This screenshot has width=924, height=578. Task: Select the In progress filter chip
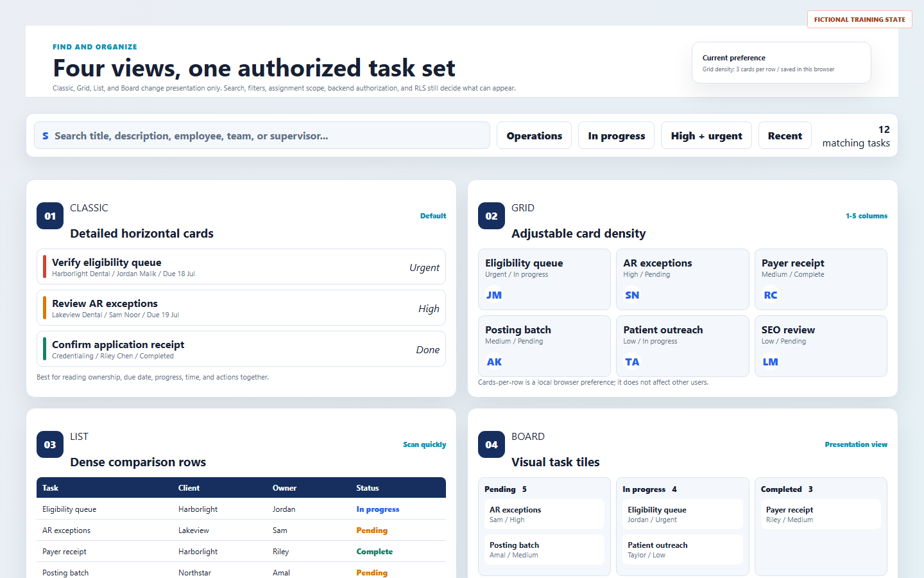(x=616, y=136)
